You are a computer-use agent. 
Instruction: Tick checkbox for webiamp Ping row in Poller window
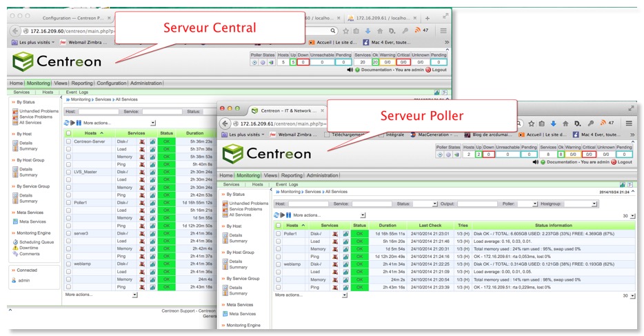coord(279,288)
